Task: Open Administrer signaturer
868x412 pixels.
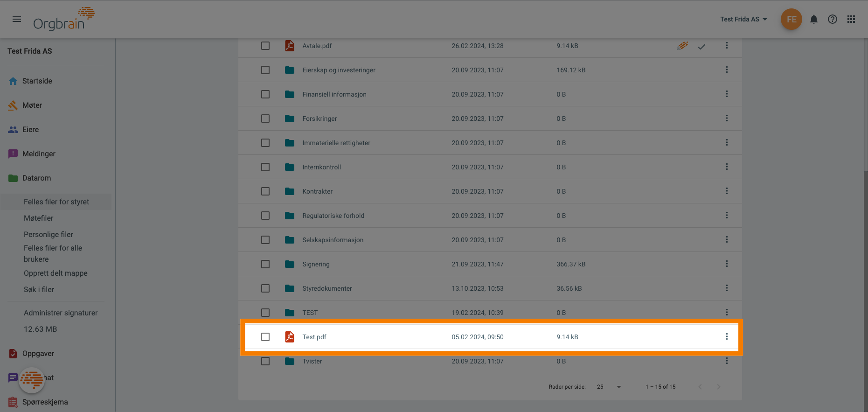Action: (61, 313)
